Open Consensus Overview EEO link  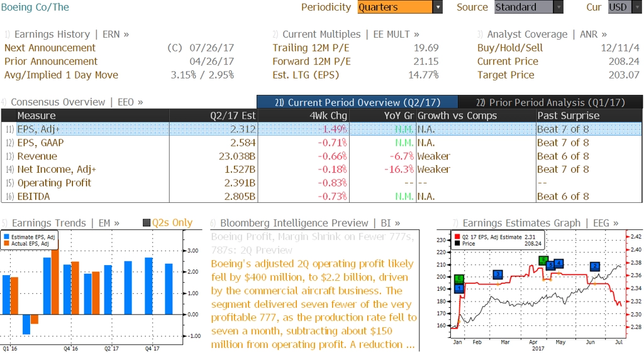pos(72,102)
